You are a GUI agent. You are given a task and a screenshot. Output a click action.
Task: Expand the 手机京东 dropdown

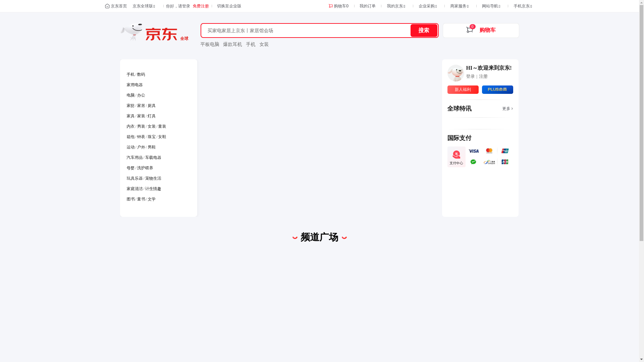[x=523, y=6]
